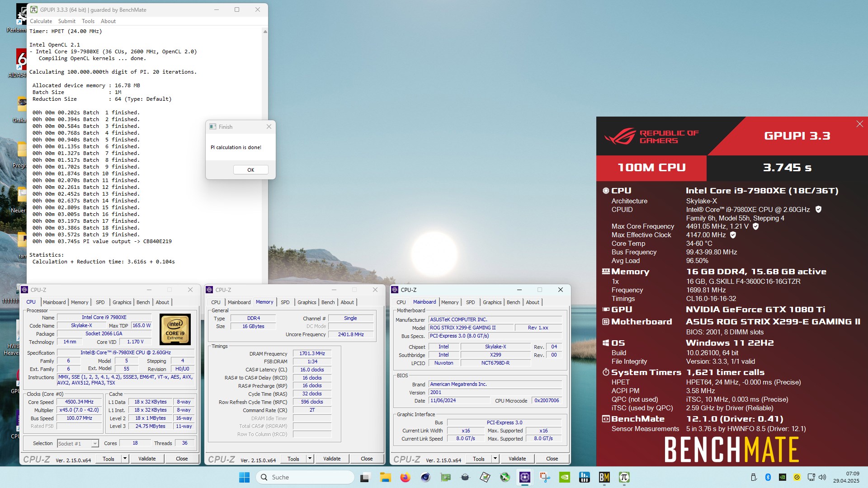Click the BIOS date 11/06/2024 field
The height and width of the screenshot is (488, 868).
tap(459, 401)
